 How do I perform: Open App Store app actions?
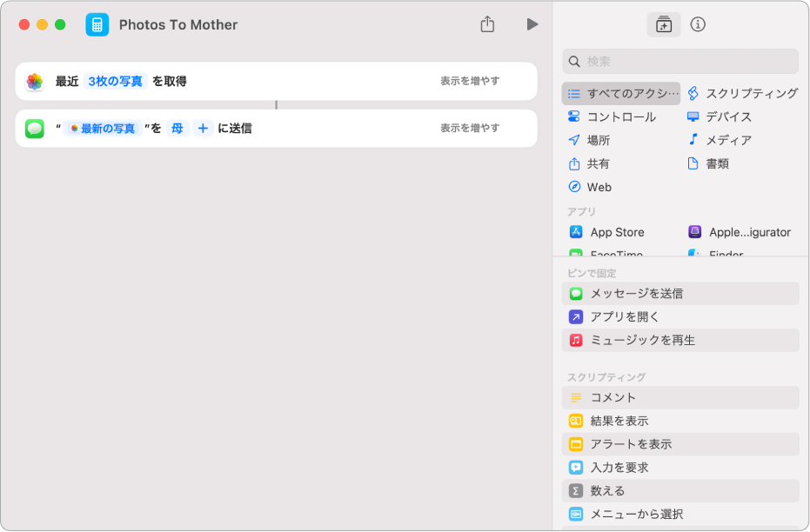click(x=607, y=232)
